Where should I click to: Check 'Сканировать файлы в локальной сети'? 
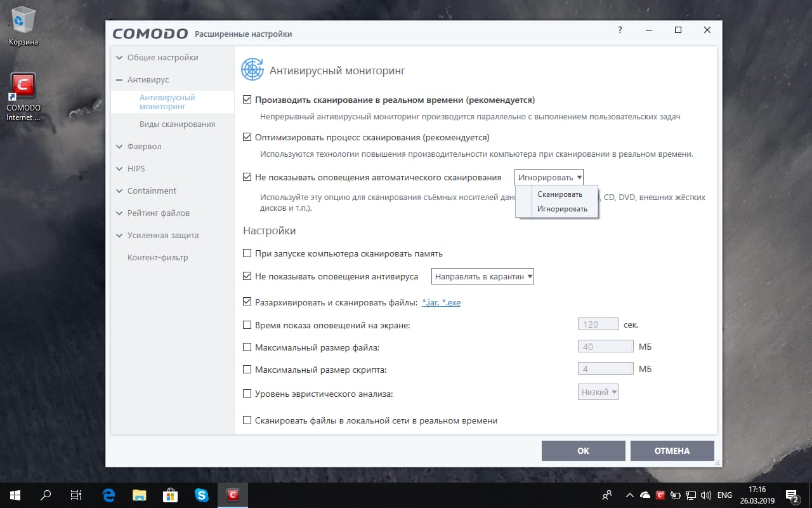tap(247, 420)
